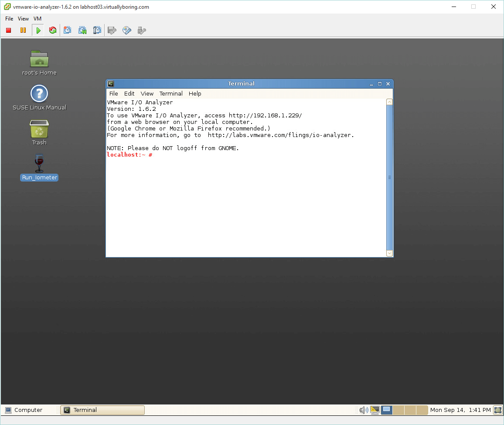Open the snapshot manager wrench icon
Screen dimensions: 504x425
(97, 30)
